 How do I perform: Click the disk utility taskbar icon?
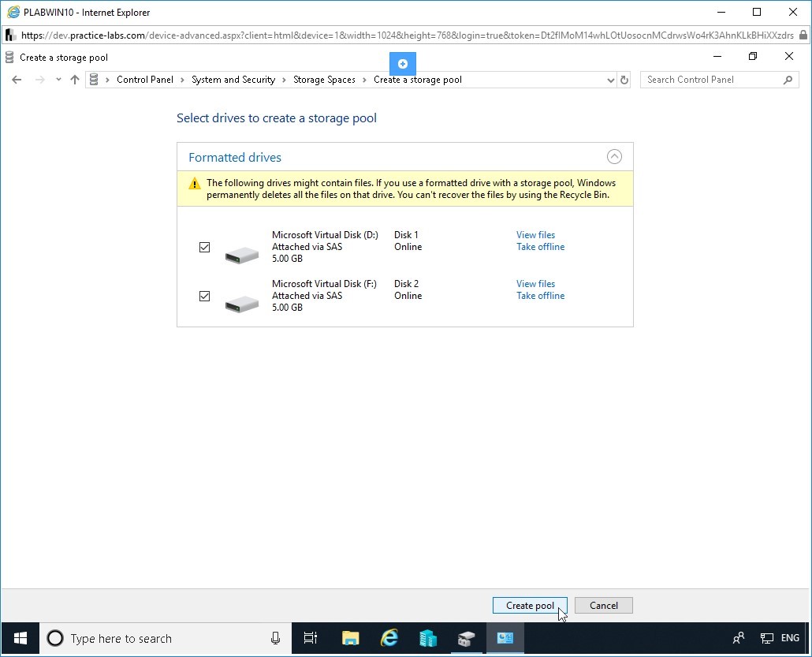pyautogui.click(x=466, y=638)
